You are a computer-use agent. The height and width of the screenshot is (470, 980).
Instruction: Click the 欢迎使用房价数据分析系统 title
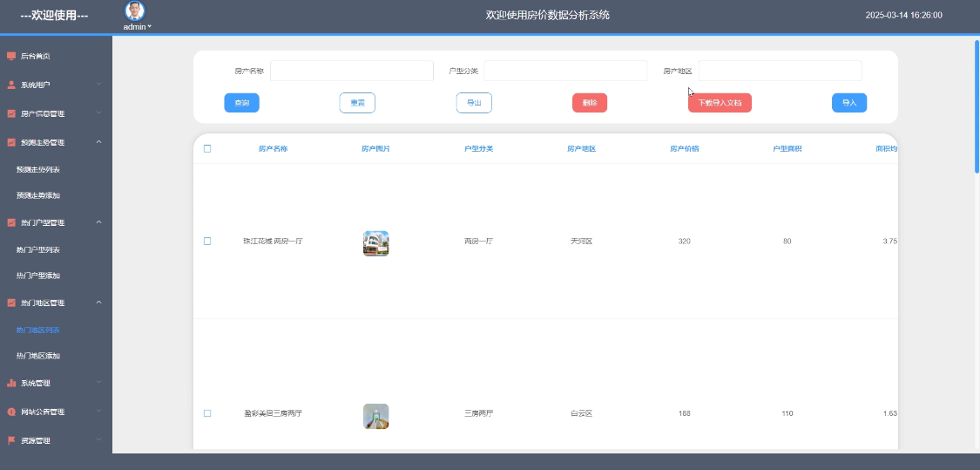coord(548,15)
